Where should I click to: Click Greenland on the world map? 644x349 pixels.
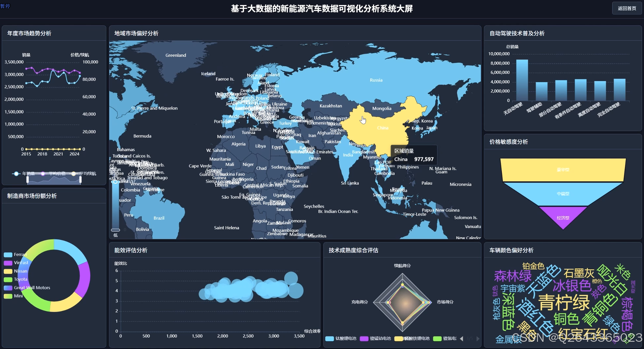coord(176,55)
